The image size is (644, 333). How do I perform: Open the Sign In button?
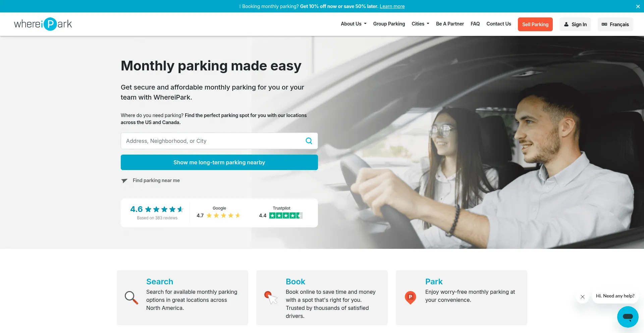(x=575, y=24)
